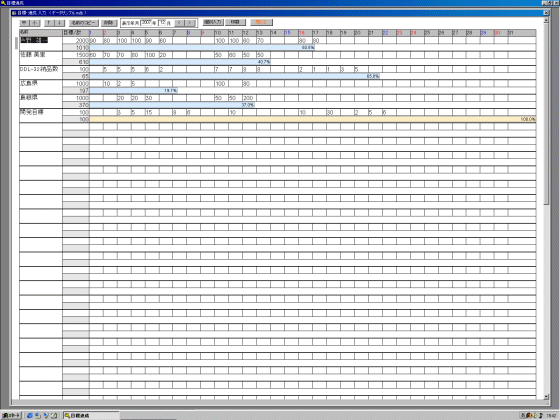The width and height of the screenshot is (560, 420).
Task: Click the 100.0% orange progress bar
Action: (x=312, y=119)
